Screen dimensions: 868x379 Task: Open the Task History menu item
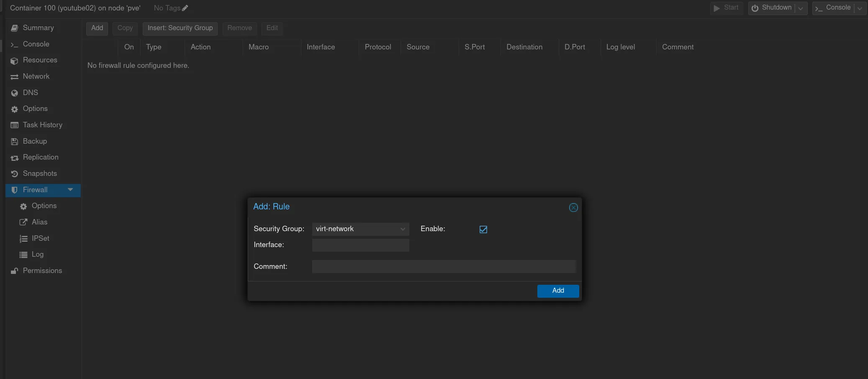point(42,125)
